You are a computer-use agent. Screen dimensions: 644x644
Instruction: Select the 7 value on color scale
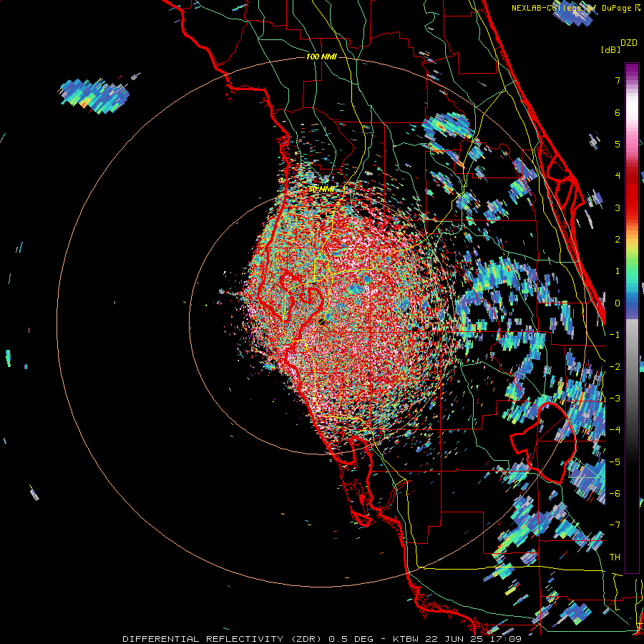coord(618,80)
